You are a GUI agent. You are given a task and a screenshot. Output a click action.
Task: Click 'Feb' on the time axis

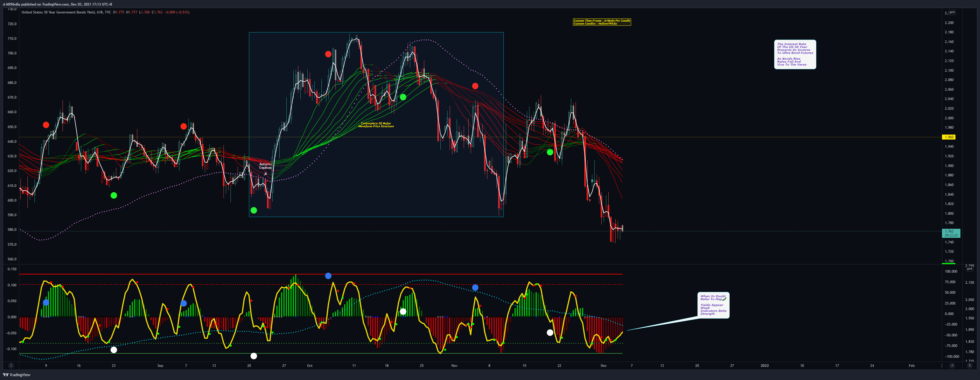912,366
